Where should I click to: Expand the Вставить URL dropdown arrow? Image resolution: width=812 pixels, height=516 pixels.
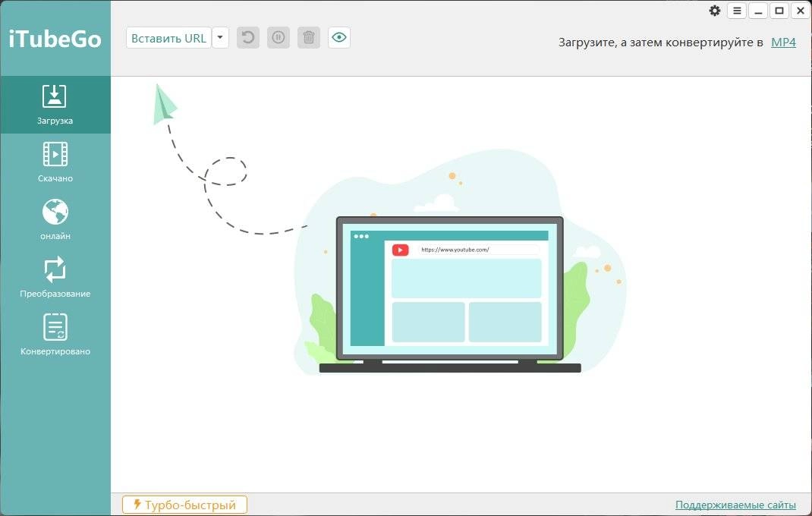pos(220,38)
